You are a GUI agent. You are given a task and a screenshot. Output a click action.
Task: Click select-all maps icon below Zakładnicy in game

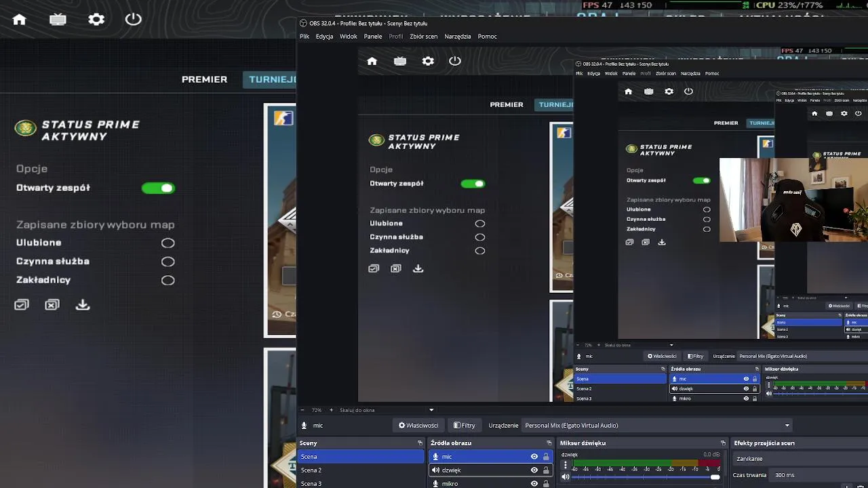pos(22,305)
